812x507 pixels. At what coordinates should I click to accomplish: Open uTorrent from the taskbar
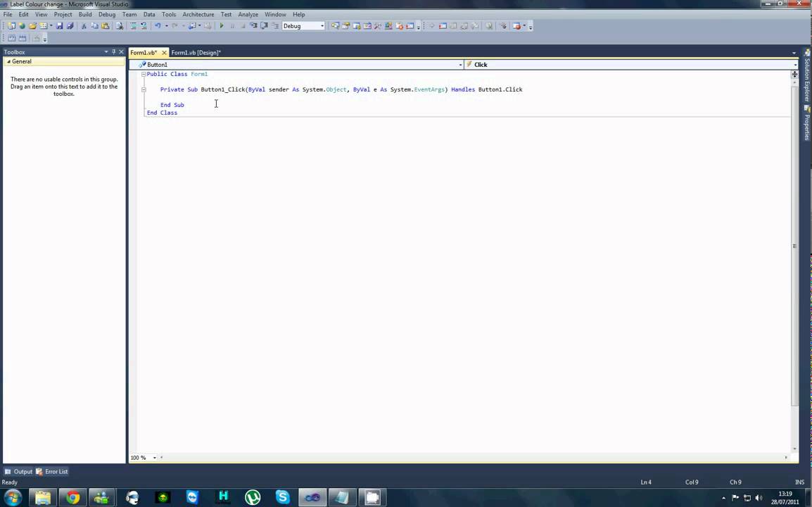pos(252,498)
